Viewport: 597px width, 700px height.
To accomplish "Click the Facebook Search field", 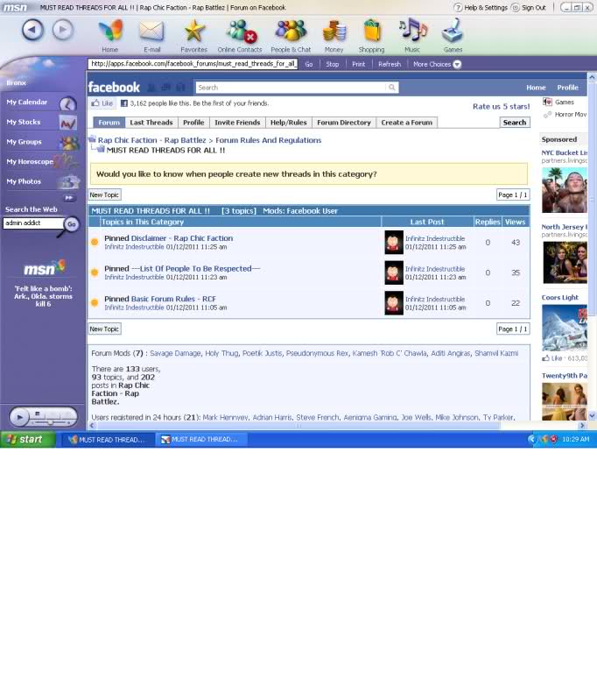I will point(291,88).
